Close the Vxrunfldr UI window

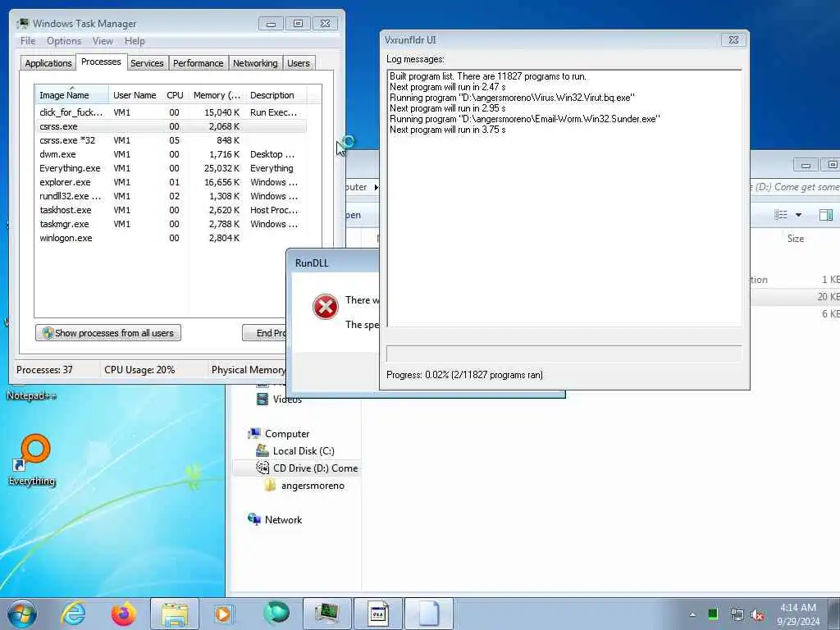click(x=733, y=39)
